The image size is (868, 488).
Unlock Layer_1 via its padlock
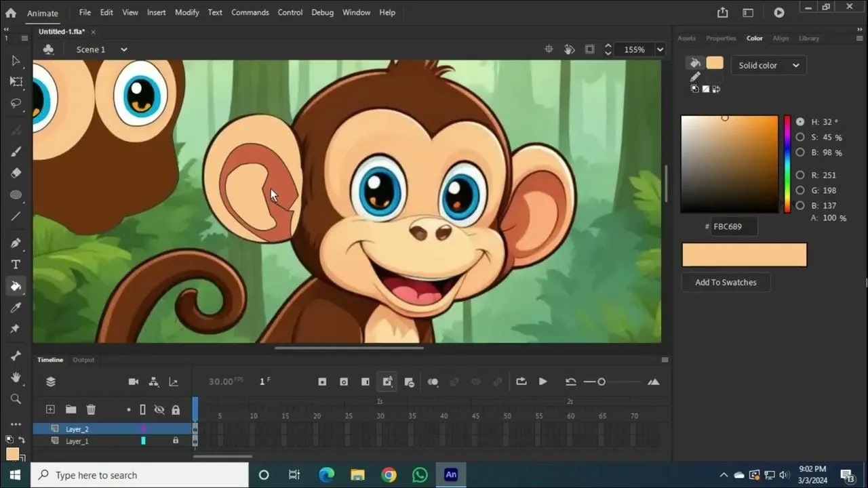tap(176, 441)
